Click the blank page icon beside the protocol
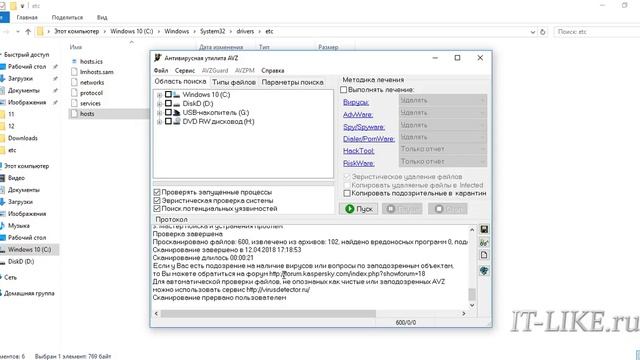This screenshot has height=360, width=640. click(484, 256)
